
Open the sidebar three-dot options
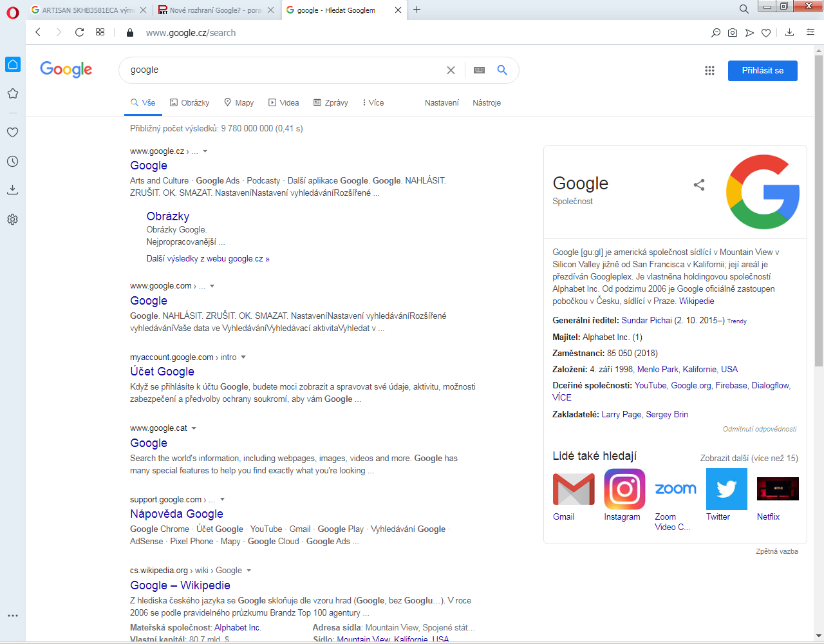13,616
